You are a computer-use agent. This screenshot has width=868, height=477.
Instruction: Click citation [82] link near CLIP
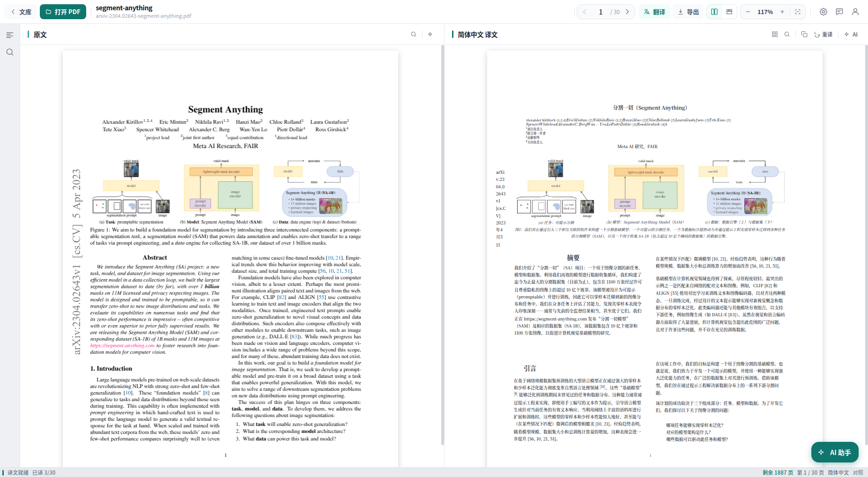pos(281,297)
